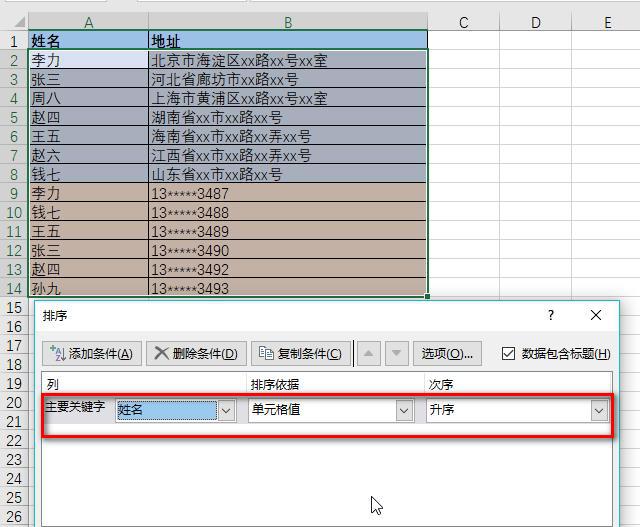
Task: Select column D header
Action: pos(536,22)
